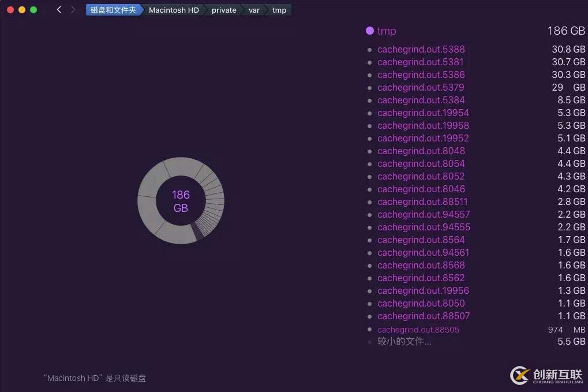Click the tmp breadcrumb segment
Viewport: 588px width, 392px height.
279,10
